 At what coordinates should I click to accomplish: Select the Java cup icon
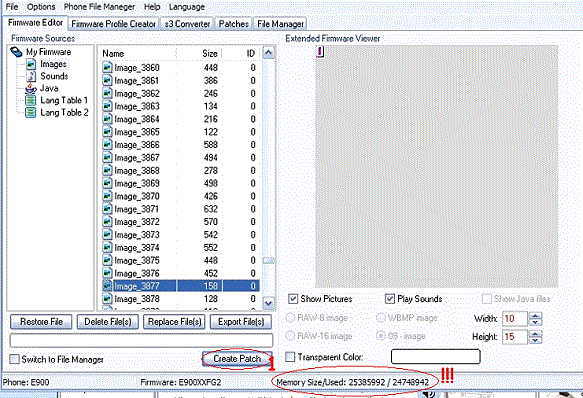point(31,89)
